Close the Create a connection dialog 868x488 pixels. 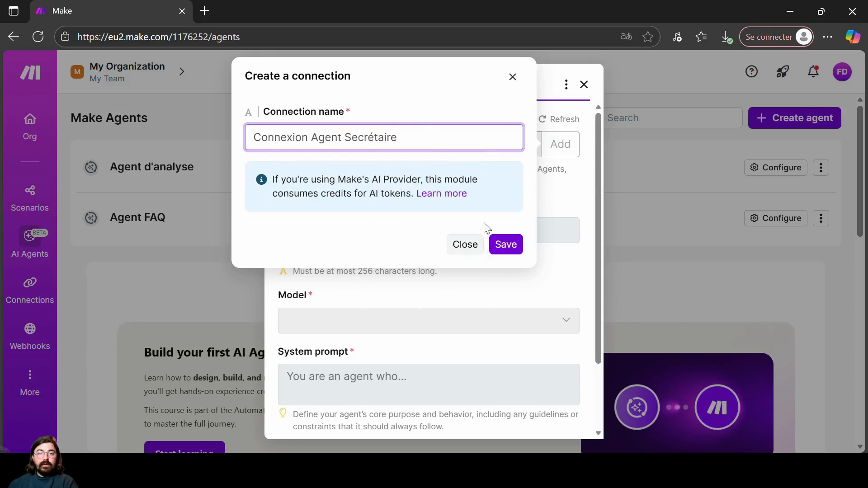[x=512, y=77]
